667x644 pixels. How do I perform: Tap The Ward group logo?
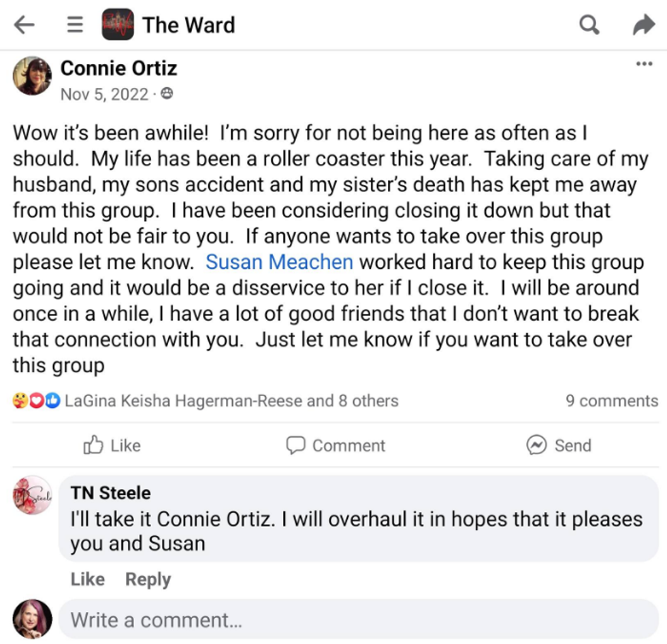tap(117, 25)
